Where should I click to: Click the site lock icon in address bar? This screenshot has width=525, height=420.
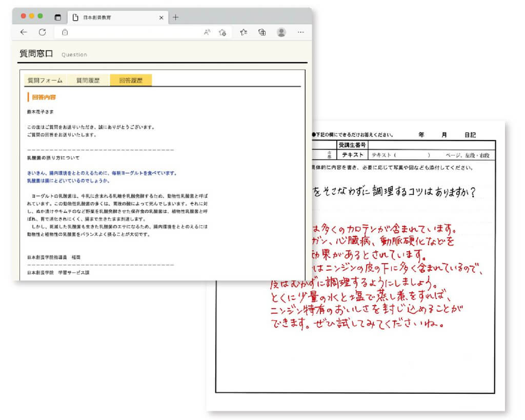[x=65, y=32]
